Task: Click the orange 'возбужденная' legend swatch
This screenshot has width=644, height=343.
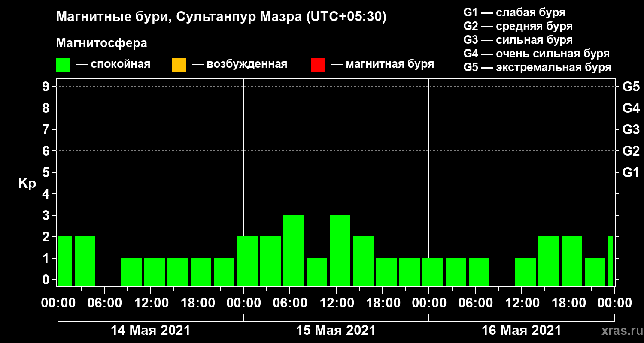Action: tap(179, 65)
